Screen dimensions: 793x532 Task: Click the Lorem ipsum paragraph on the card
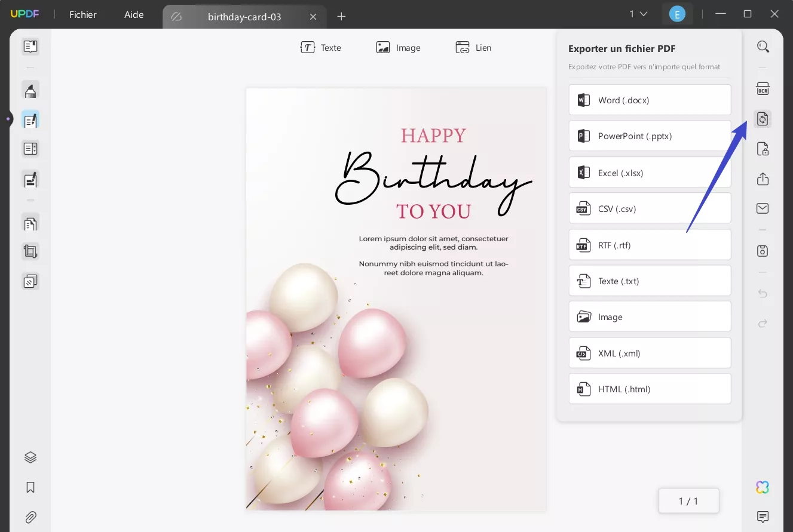(x=433, y=242)
